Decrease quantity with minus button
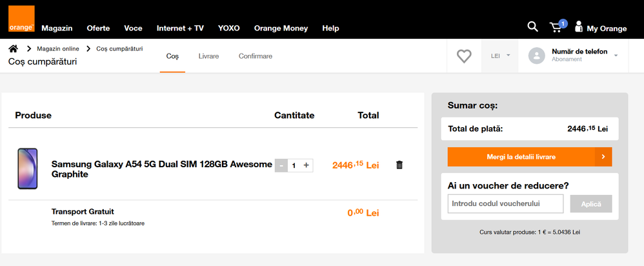 [x=281, y=165]
